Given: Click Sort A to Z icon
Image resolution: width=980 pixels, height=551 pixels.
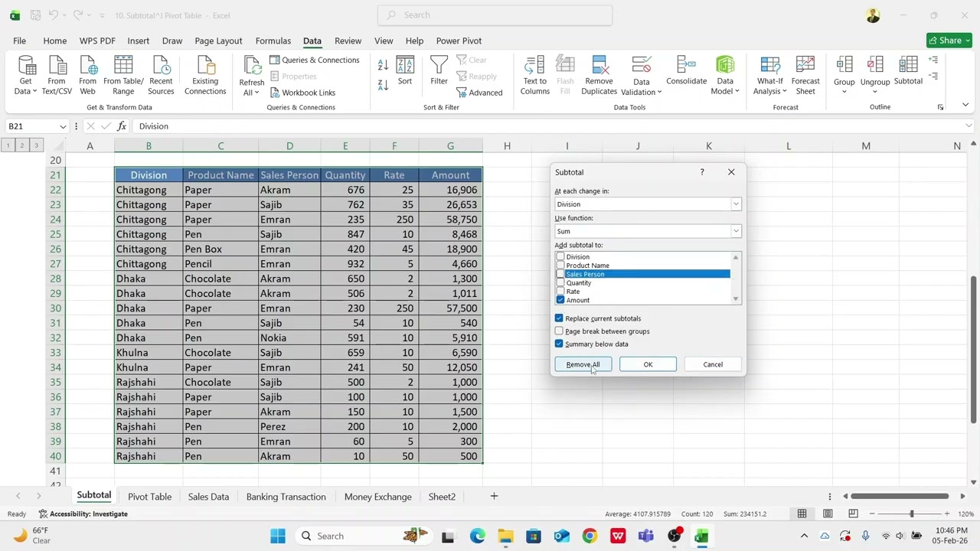Looking at the screenshot, I should coord(383,65).
